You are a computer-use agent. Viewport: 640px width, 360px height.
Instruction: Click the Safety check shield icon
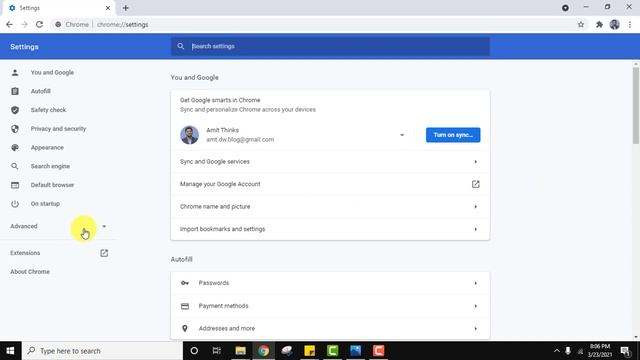[x=15, y=110]
